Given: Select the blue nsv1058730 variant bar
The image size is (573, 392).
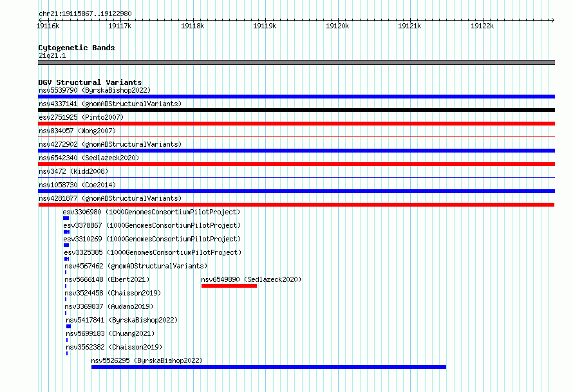Looking at the screenshot, I should coord(296,191).
